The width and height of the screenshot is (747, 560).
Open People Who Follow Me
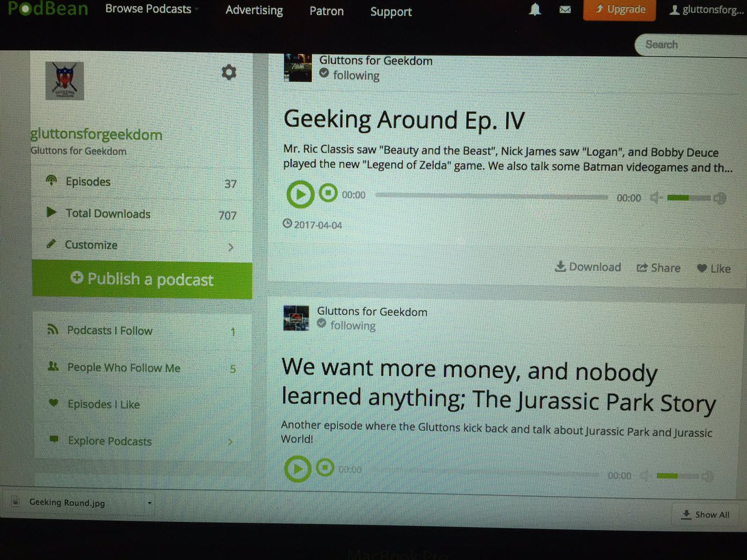point(142,368)
